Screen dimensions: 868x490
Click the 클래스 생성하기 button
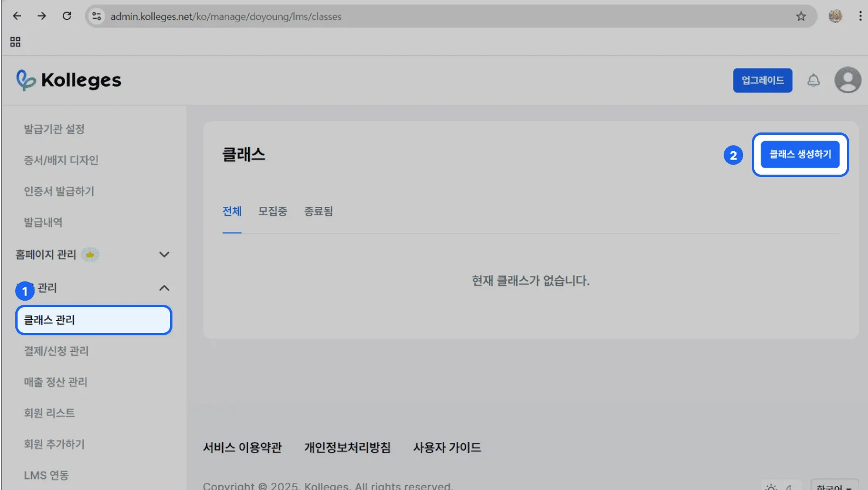[x=800, y=155]
